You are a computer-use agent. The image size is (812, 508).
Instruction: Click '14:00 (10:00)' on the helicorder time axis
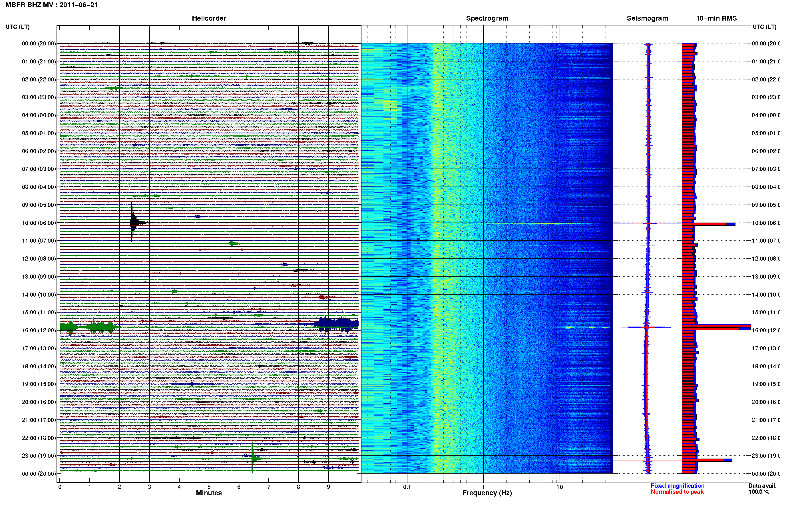click(39, 295)
